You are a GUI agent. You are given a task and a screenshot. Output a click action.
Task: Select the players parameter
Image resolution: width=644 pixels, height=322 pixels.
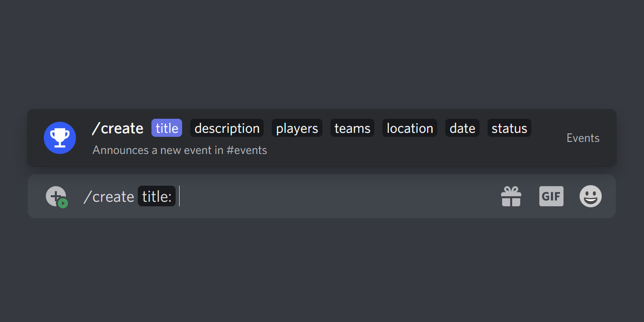click(296, 128)
